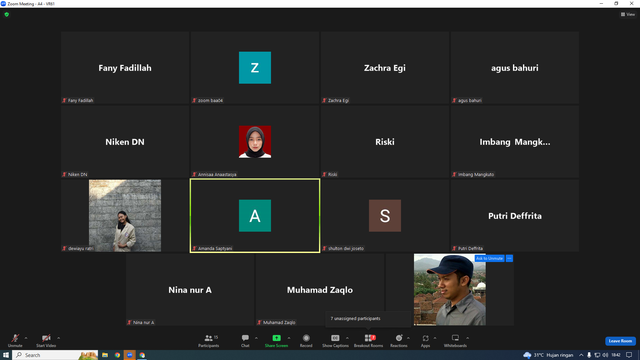The height and width of the screenshot is (360, 640).
Task: Open the Participants panel
Action: pos(209,340)
